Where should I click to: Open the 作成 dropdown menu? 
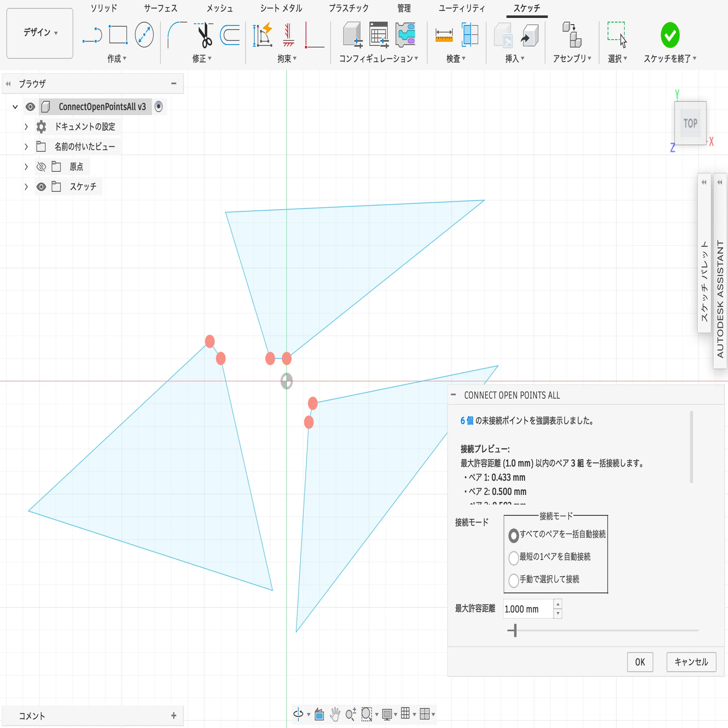click(117, 59)
